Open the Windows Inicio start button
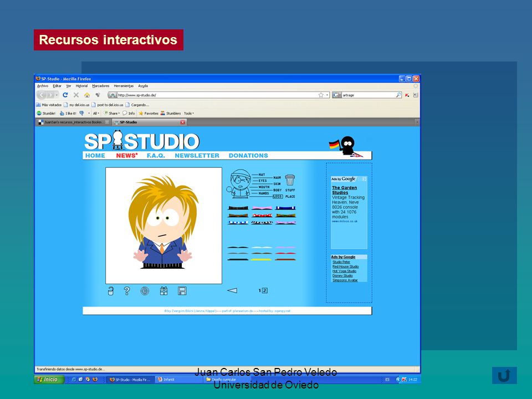The height and width of the screenshot is (399, 532). pyautogui.click(x=49, y=379)
